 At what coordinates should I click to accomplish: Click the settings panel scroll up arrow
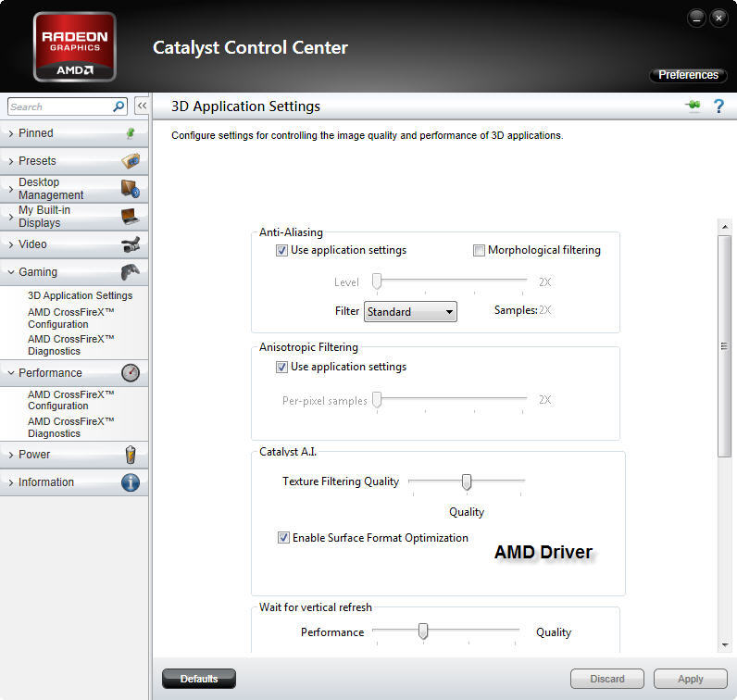(725, 227)
